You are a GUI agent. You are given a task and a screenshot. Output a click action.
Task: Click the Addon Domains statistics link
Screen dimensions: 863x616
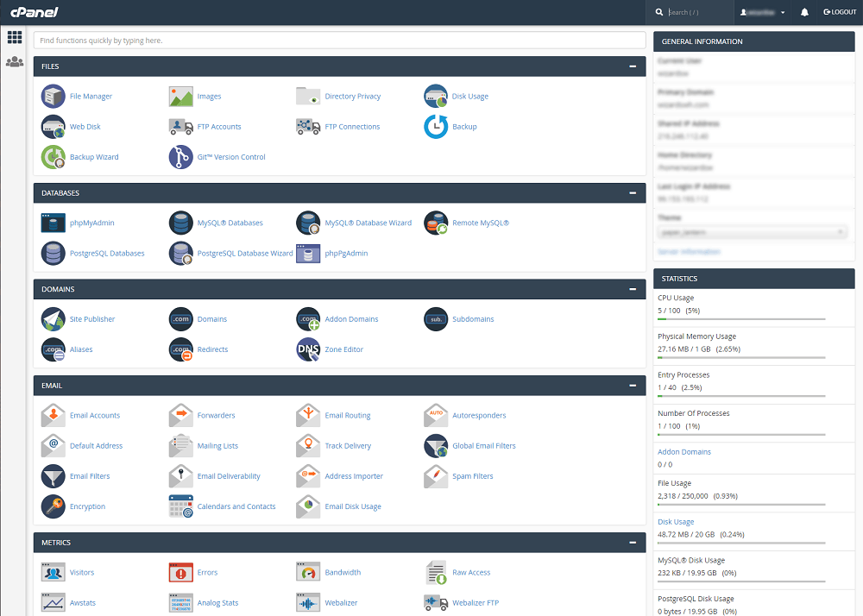tap(684, 451)
